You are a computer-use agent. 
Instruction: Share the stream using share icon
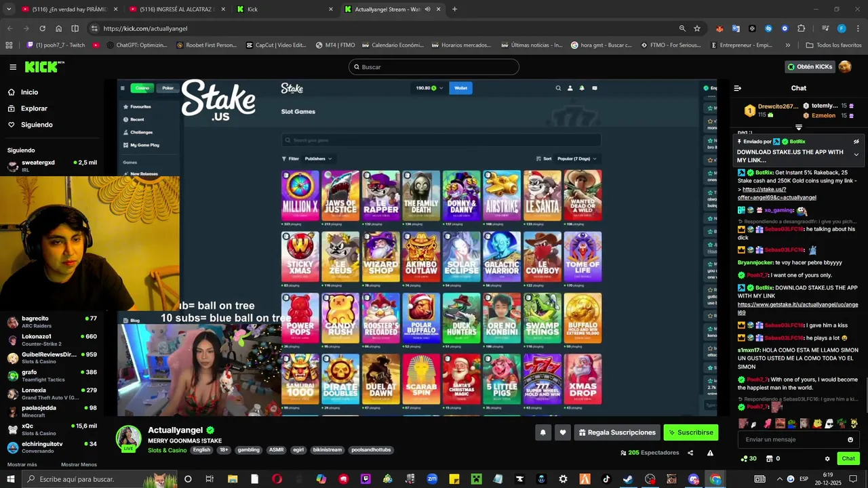click(690, 453)
